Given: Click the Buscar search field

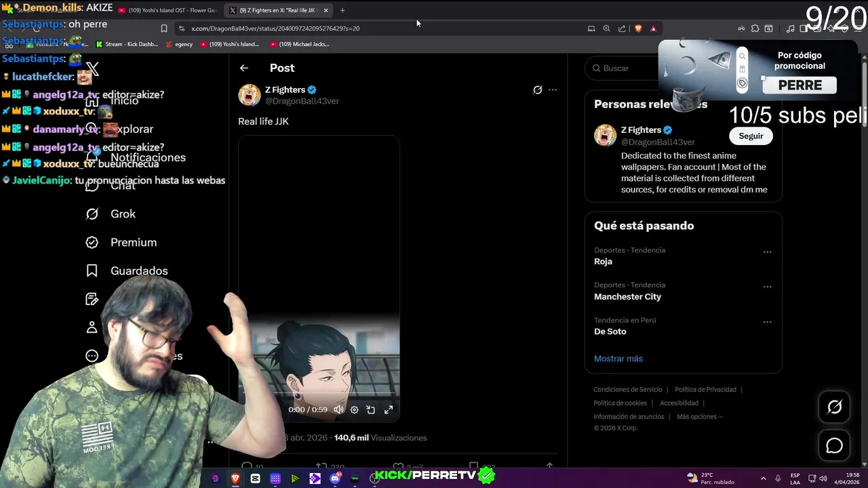Looking at the screenshot, I should tap(620, 68).
